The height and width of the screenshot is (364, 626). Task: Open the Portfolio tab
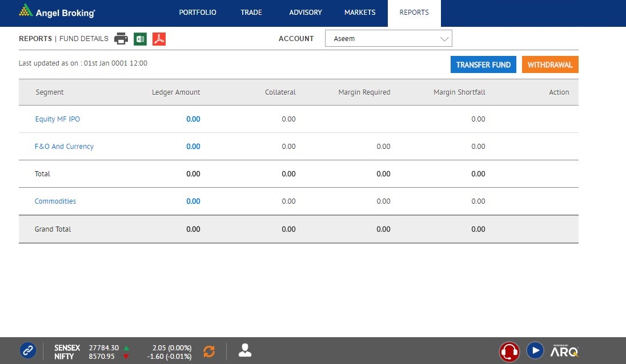[198, 13]
